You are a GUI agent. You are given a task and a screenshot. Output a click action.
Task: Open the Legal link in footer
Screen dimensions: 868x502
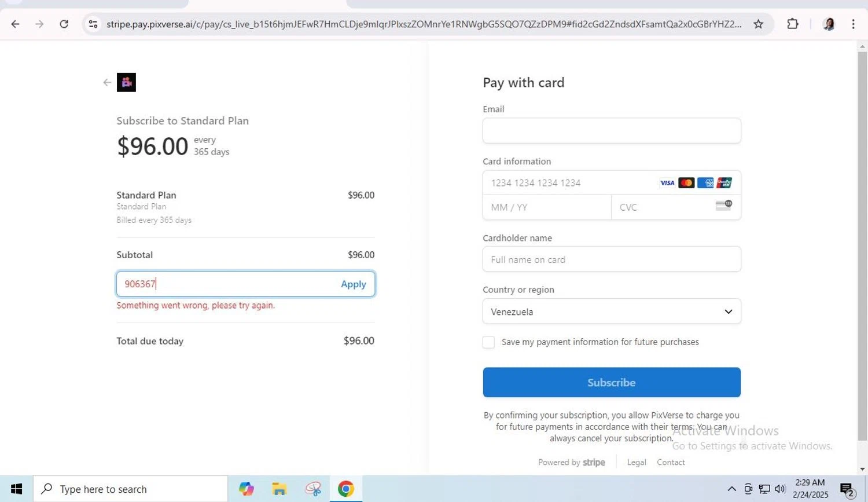click(637, 462)
